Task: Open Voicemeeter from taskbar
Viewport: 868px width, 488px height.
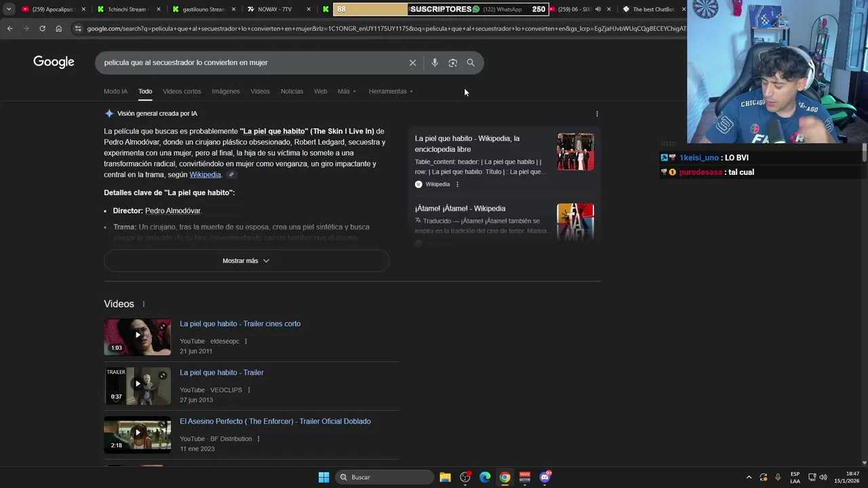Action: [x=525, y=477]
